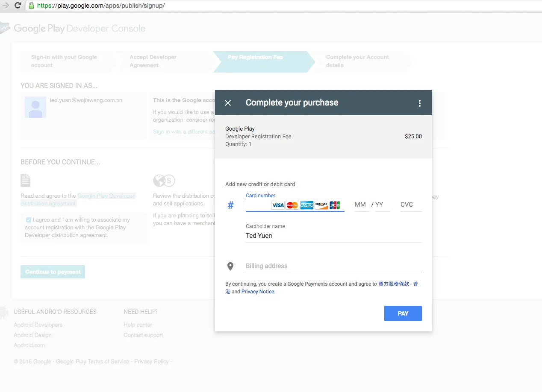
Task: Click the URL address bar text
Action: 101,6
